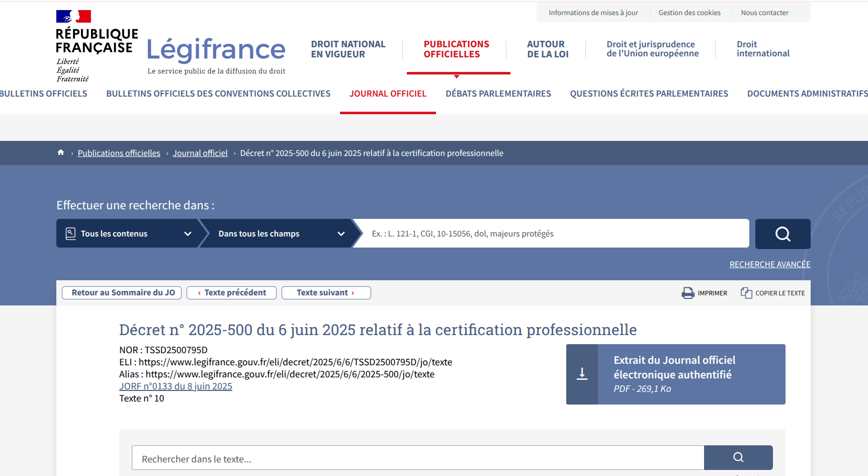Select Bulletins officiels des conventions collectives tab
Image resolution: width=868 pixels, height=476 pixels.
[218, 94]
